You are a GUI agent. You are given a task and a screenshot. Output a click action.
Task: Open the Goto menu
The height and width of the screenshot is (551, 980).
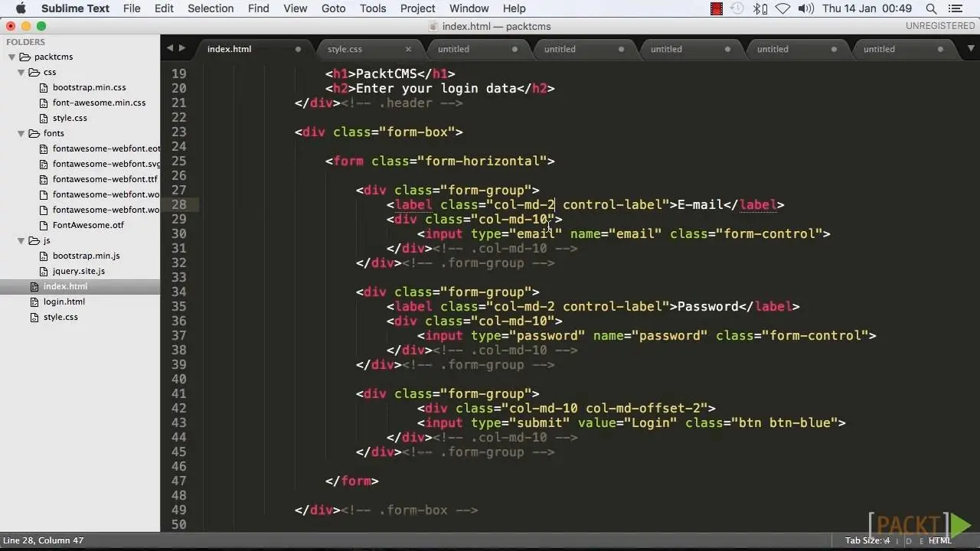click(x=333, y=8)
